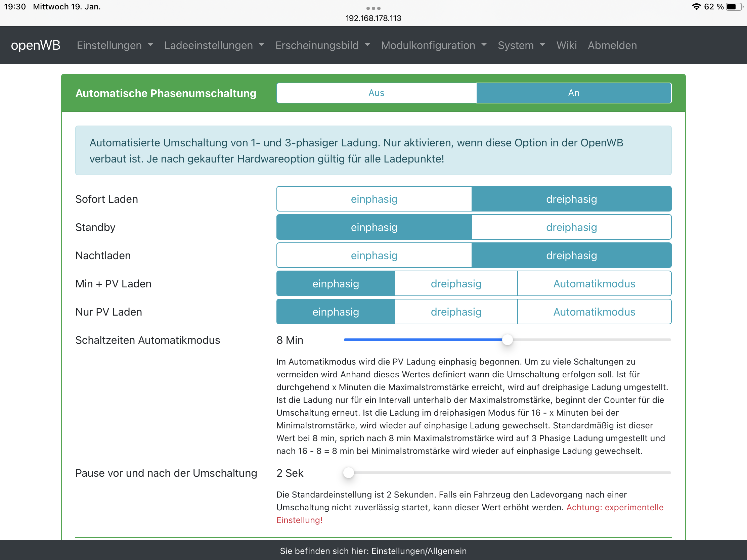Click the Pause vor und nach slider handle
Viewport: 747px width, 560px height.
pos(349,473)
